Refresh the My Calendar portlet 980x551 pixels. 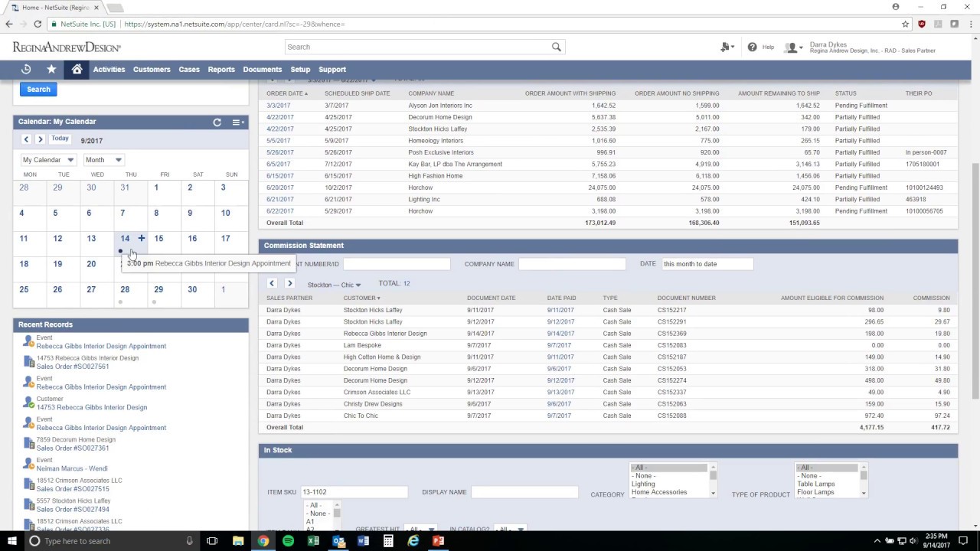(217, 122)
